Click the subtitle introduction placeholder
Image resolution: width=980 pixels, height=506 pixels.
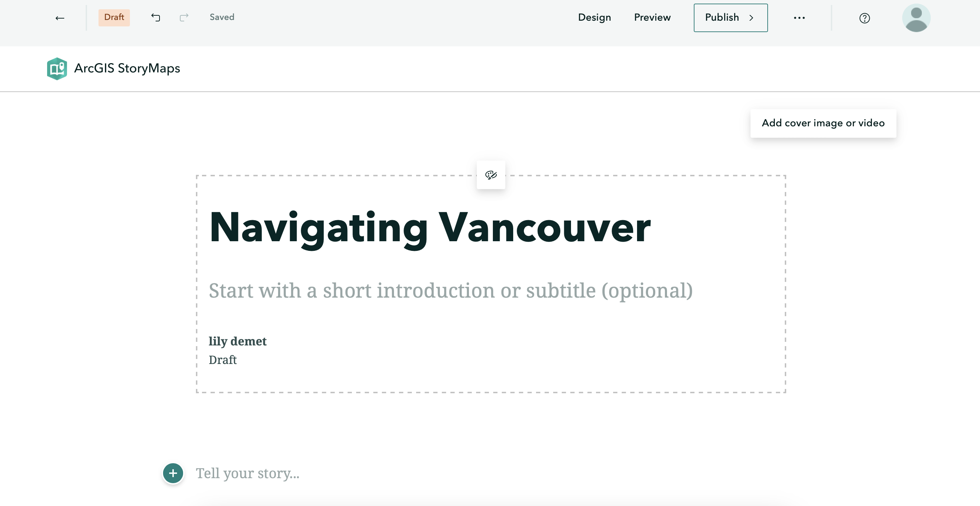[x=450, y=291]
